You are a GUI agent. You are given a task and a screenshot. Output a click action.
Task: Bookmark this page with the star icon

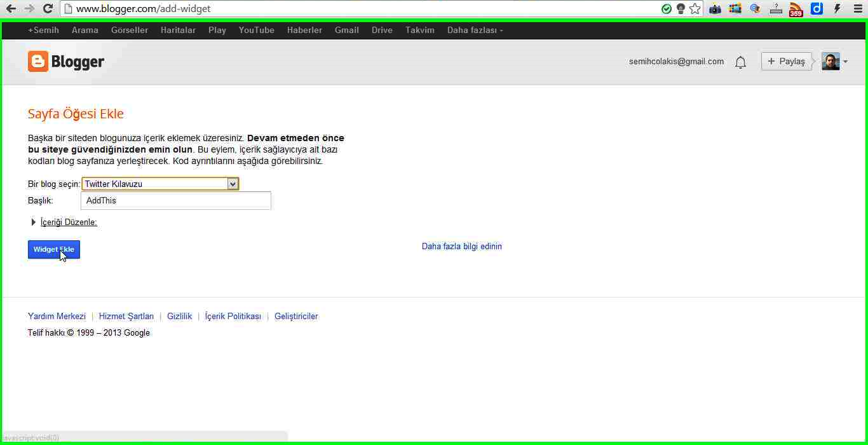click(x=695, y=9)
